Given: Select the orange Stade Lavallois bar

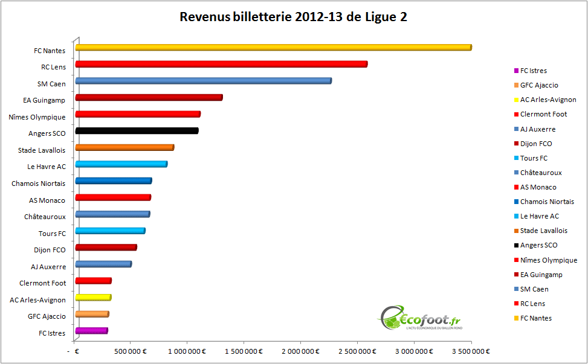Looking at the screenshot, I should (124, 147).
